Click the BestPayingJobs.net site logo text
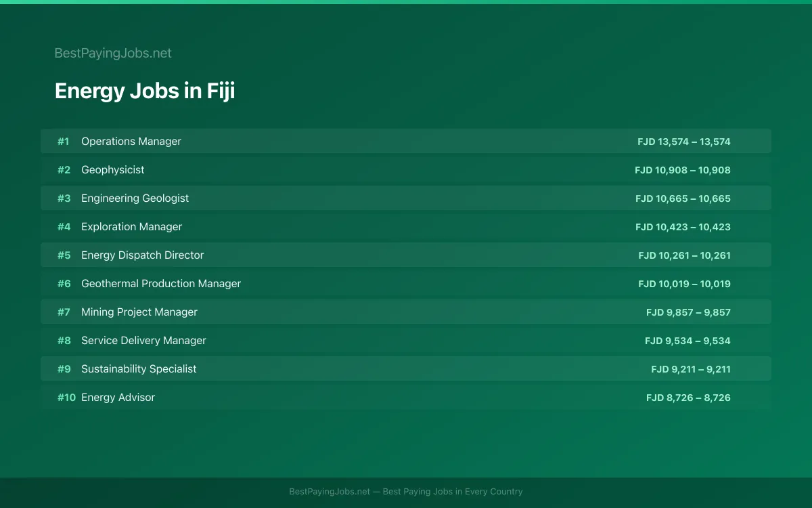 (113, 53)
